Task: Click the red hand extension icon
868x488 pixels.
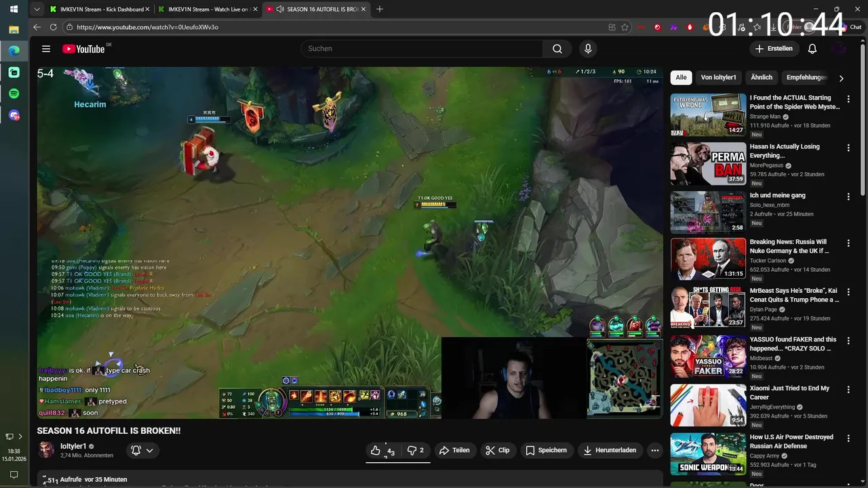Action: pos(690,27)
